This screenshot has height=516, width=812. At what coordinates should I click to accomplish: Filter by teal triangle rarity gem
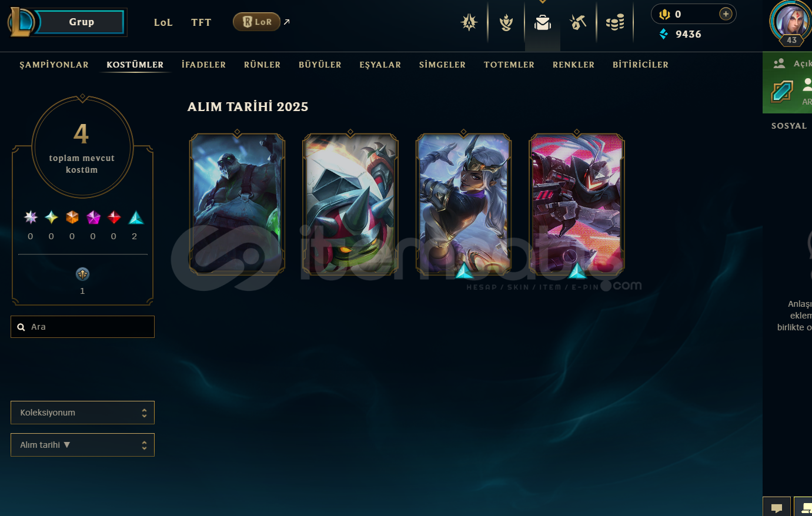tap(136, 218)
